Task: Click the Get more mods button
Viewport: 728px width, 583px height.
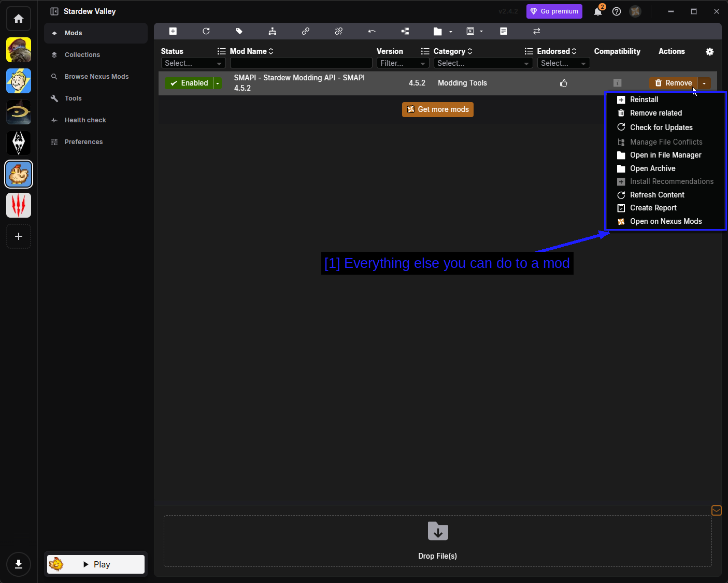Action: (x=438, y=109)
